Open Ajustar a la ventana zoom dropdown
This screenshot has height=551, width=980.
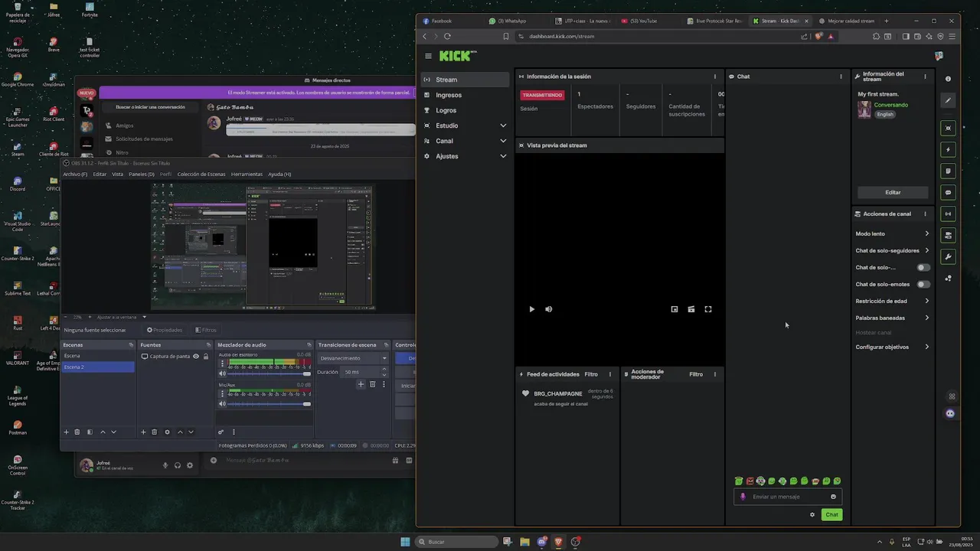tap(121, 317)
